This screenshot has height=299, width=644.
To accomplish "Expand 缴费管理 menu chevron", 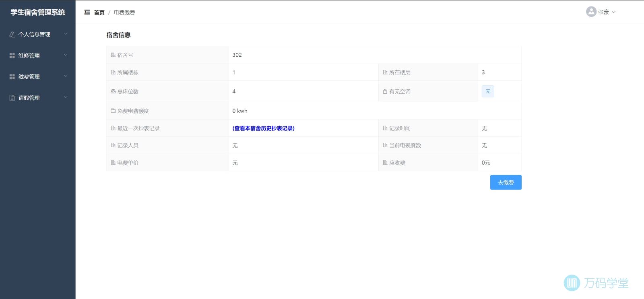I will coord(66,76).
